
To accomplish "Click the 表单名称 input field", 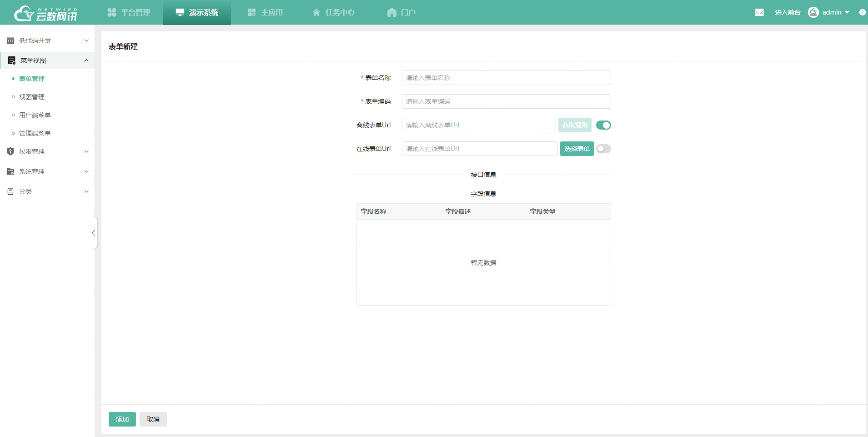I will point(506,77).
